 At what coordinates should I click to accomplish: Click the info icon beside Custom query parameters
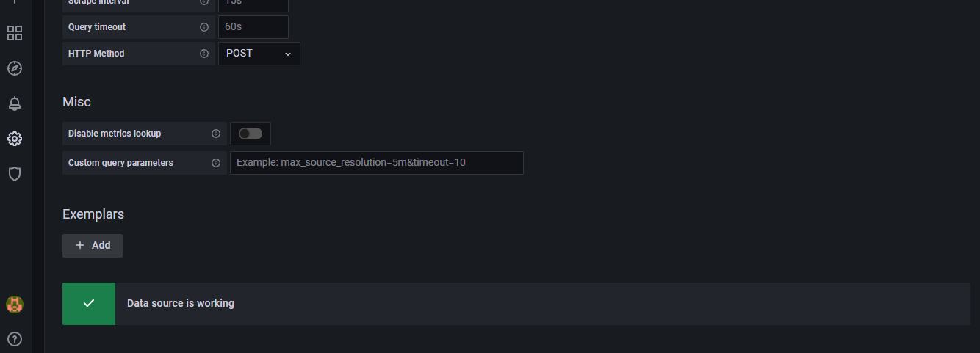[216, 163]
